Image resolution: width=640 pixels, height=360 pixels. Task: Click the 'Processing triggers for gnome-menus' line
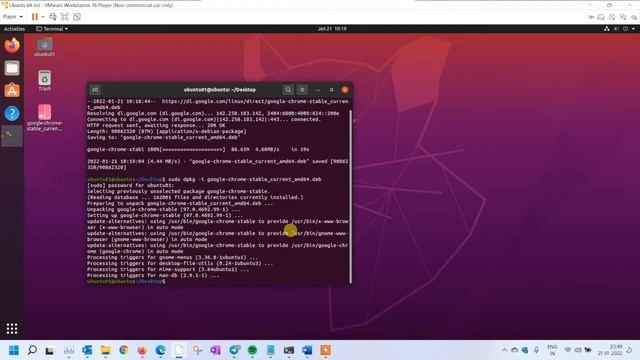(x=173, y=258)
